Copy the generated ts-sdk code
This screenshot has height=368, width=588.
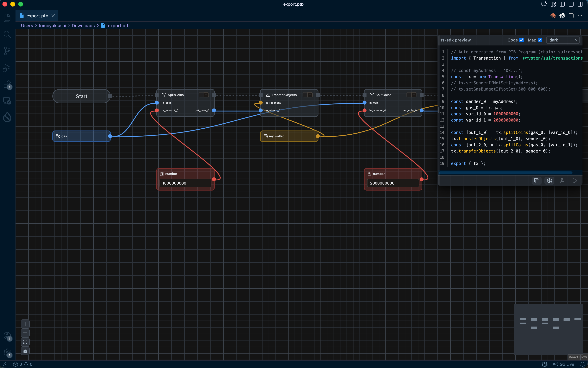point(537,181)
